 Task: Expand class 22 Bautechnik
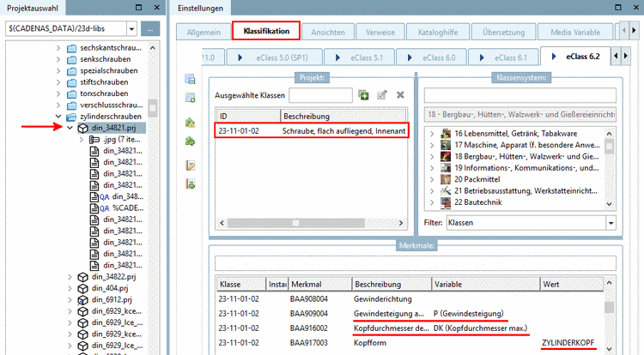[x=432, y=202]
